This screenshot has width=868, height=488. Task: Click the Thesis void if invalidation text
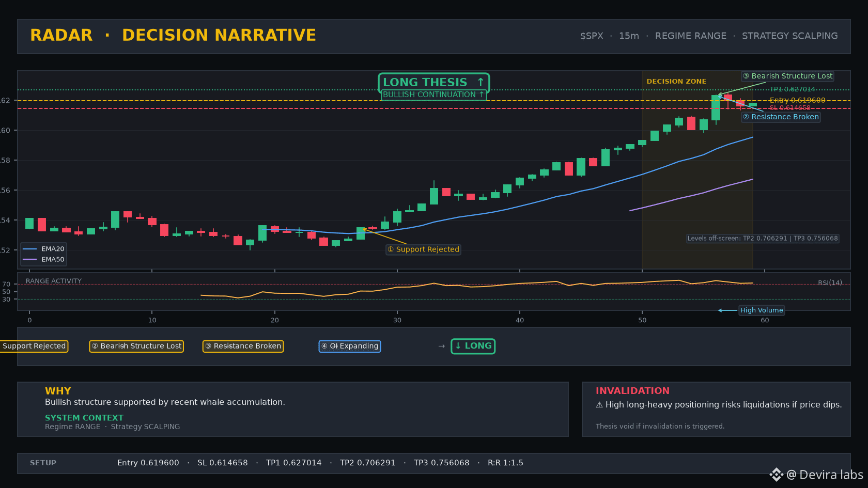coord(660,426)
